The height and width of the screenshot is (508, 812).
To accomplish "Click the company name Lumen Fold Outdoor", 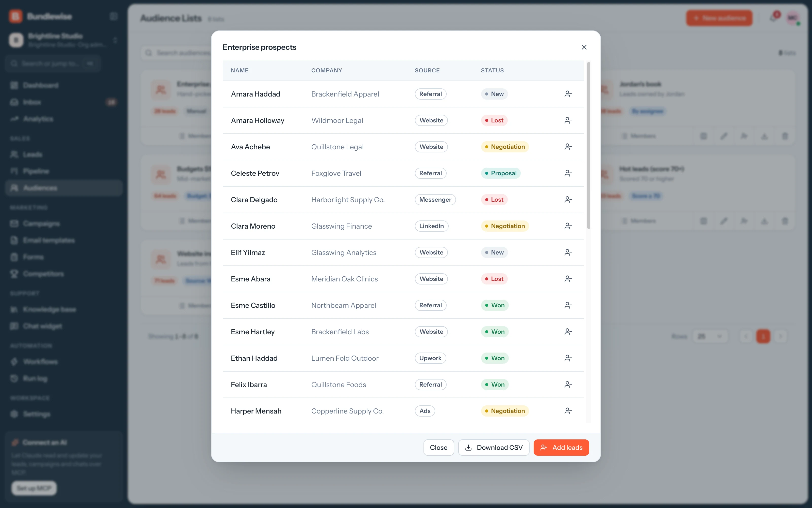I will [x=345, y=358].
